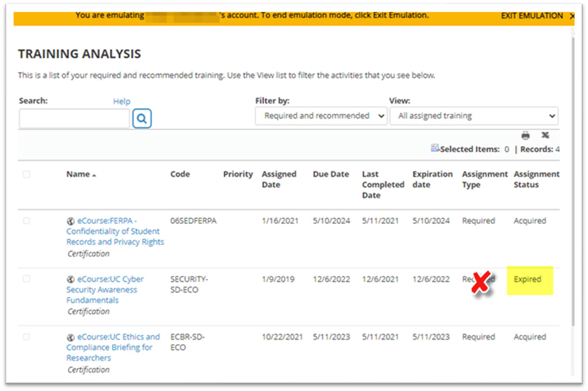Click due date 5/11/2023
Viewport: 588px width, 391px height.
pyautogui.click(x=331, y=337)
